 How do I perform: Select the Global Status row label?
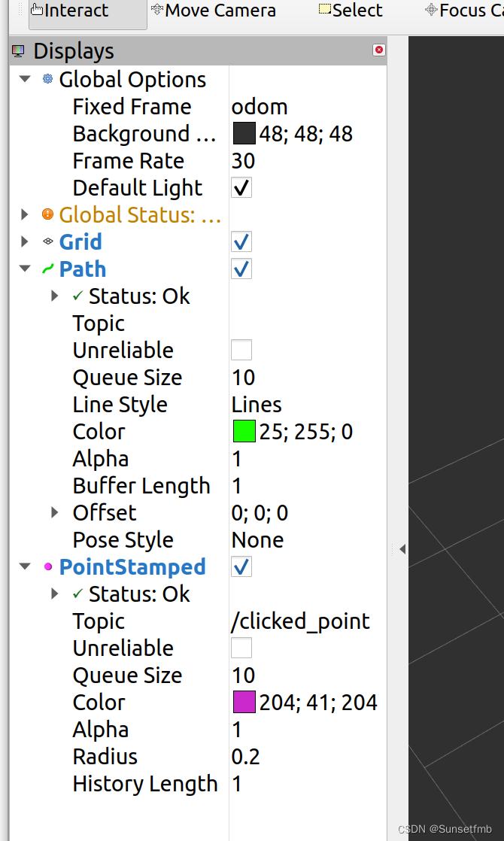(140, 214)
